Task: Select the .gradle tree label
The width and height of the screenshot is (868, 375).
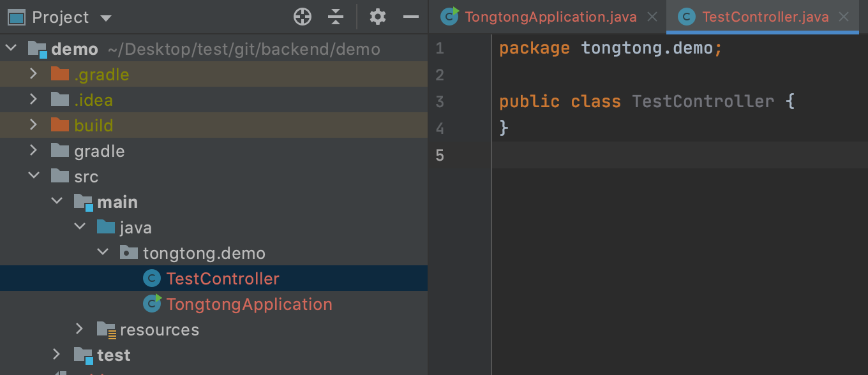Action: pos(101,75)
